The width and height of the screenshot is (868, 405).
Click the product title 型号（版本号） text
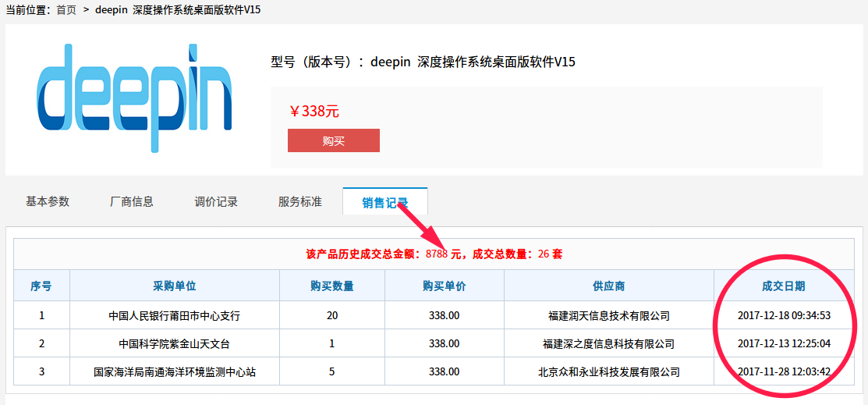423,62
